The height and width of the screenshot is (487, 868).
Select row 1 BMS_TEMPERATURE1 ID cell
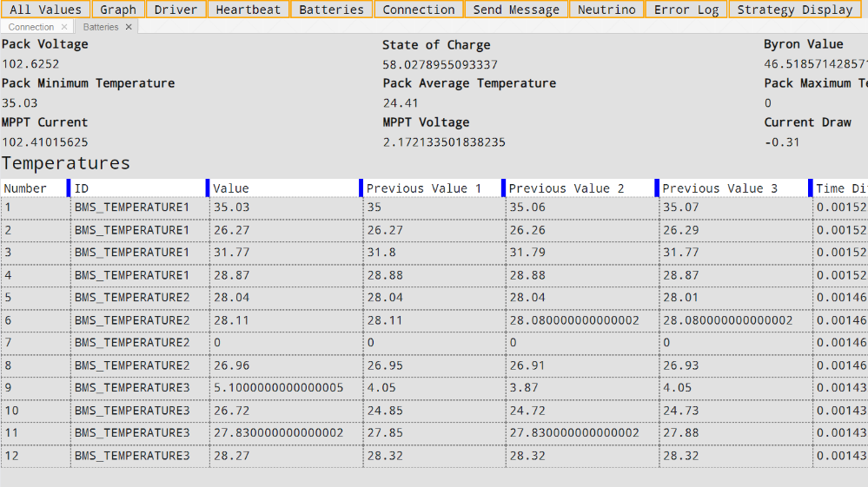140,207
